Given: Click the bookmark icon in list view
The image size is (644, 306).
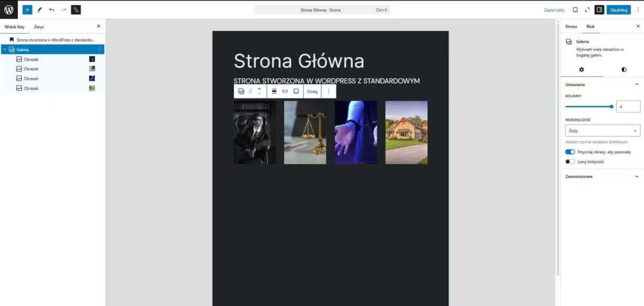Looking at the screenshot, I should tap(11, 40).
